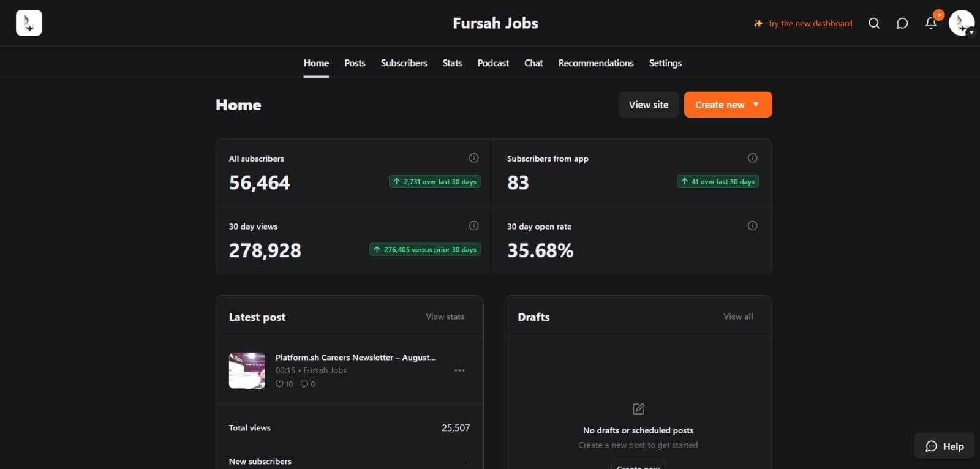
Task: Open the Subscribers tab
Action: click(404, 63)
